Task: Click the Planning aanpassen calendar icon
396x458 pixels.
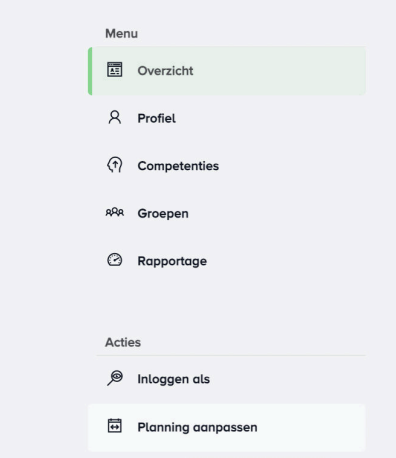Action: coord(115,426)
